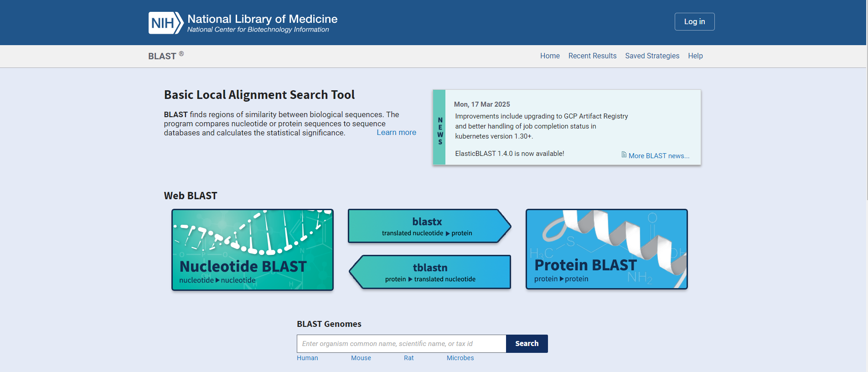Click the green NEWS sidebar strip
Screen dimensions: 868x372
(x=439, y=128)
